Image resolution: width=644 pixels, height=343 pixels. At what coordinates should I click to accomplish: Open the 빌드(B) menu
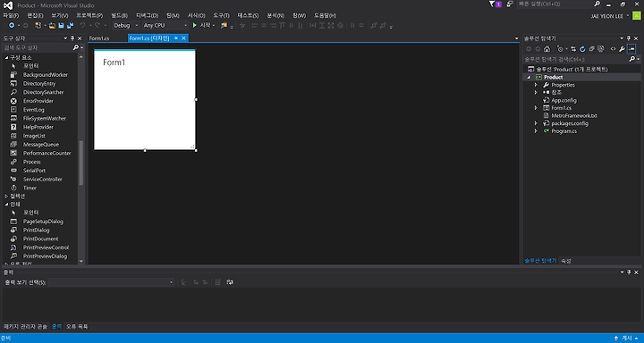click(x=120, y=15)
